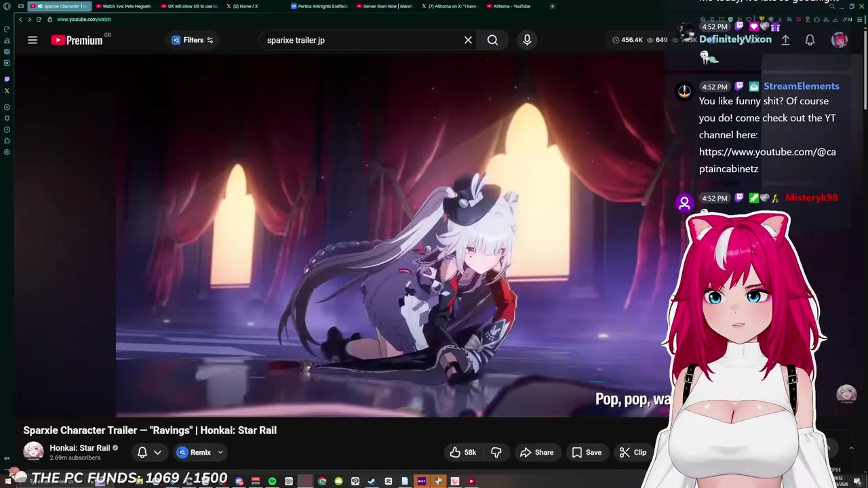The height and width of the screenshot is (488, 868).
Task: Open the Honkai: Star Rail channel avatar
Action: [x=33, y=451]
